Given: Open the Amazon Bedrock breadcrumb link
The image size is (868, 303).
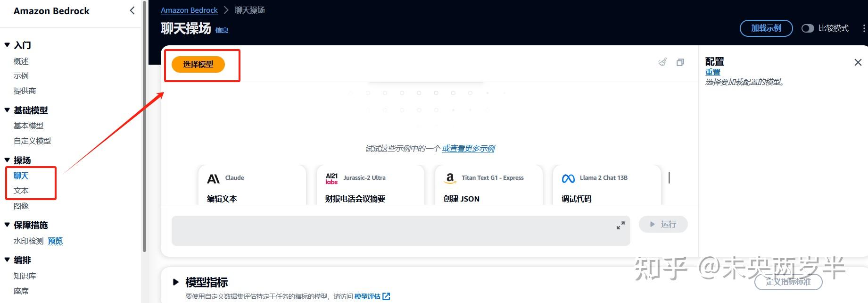Looking at the screenshot, I should tap(189, 10).
